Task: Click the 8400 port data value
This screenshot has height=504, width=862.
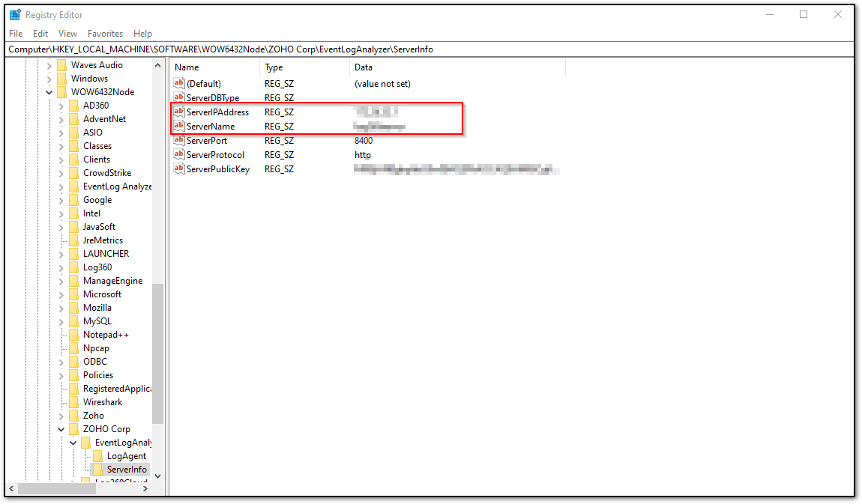Action: pyautogui.click(x=364, y=141)
